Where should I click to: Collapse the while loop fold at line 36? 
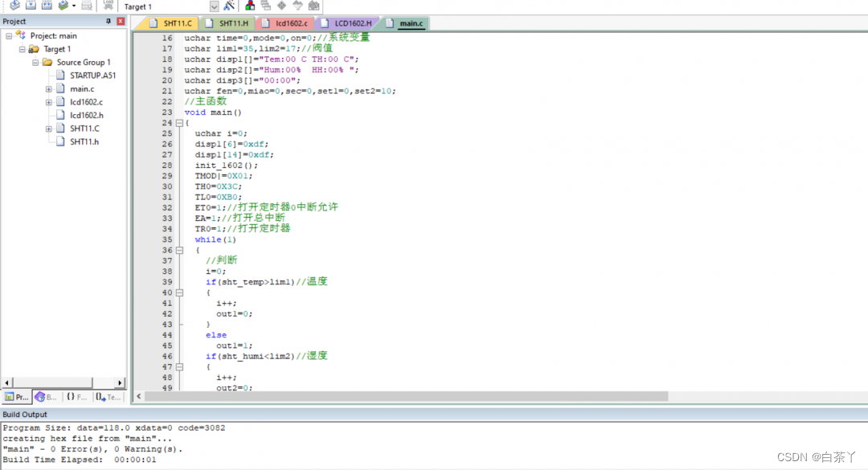click(x=179, y=250)
